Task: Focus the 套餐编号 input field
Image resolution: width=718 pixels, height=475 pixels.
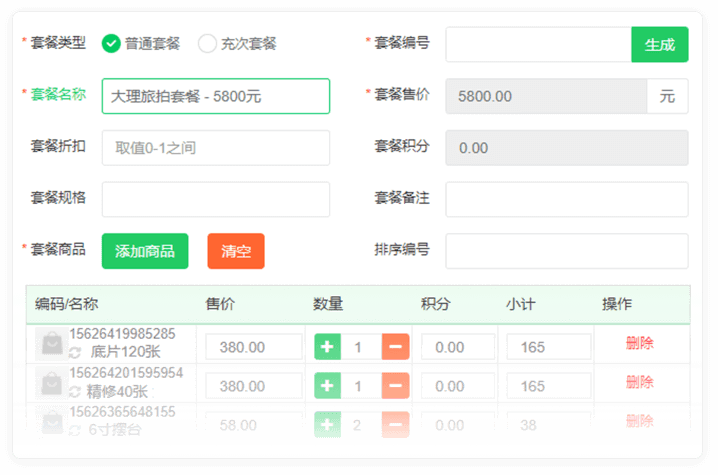Action: point(538,44)
